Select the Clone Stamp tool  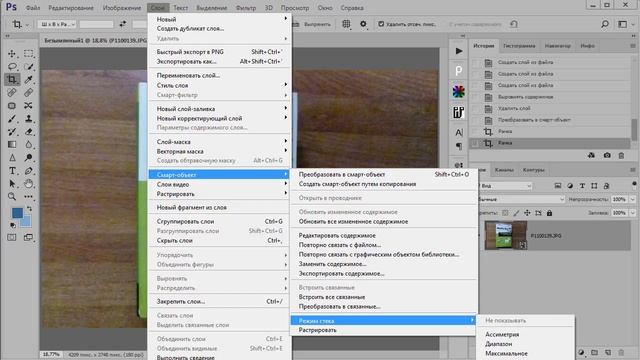click(x=29, y=119)
